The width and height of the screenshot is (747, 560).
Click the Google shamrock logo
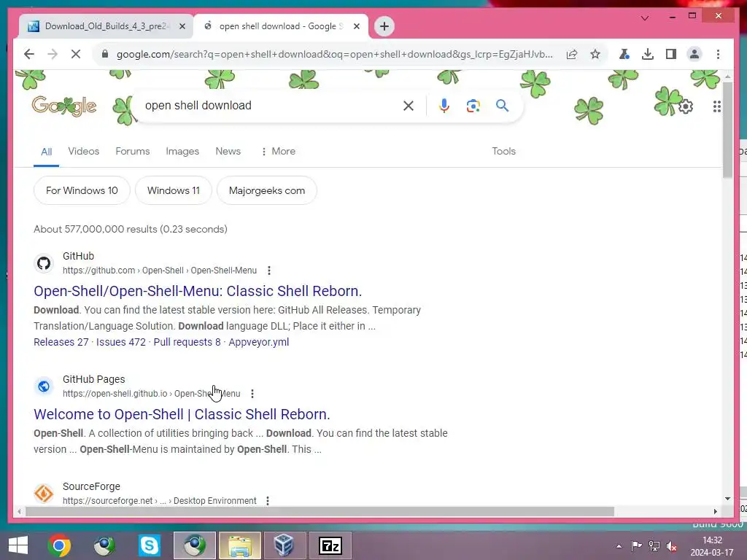[x=64, y=106]
